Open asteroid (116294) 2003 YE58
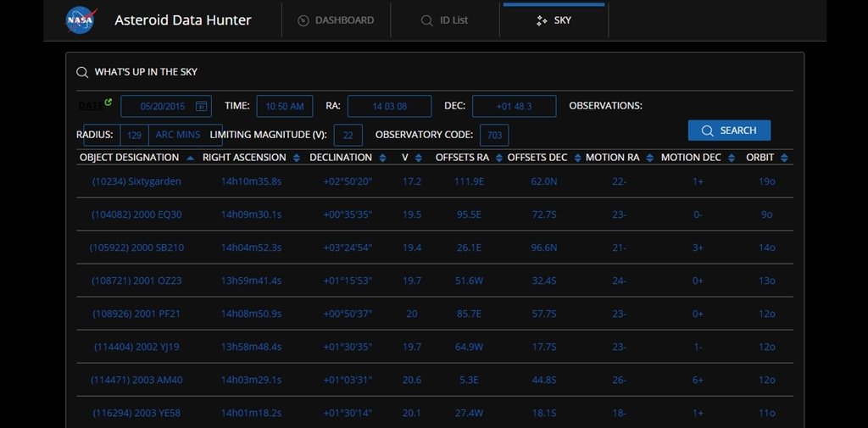 click(136, 414)
